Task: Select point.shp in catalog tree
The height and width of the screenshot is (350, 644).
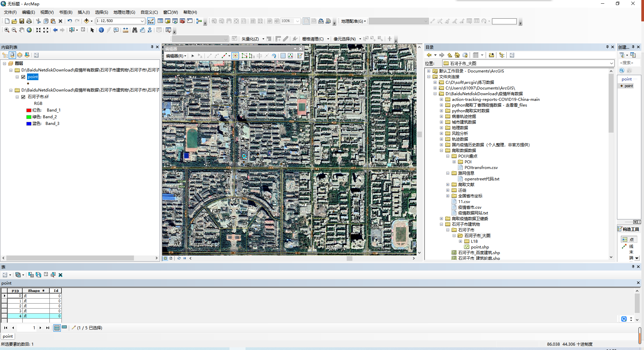Action: coord(480,247)
